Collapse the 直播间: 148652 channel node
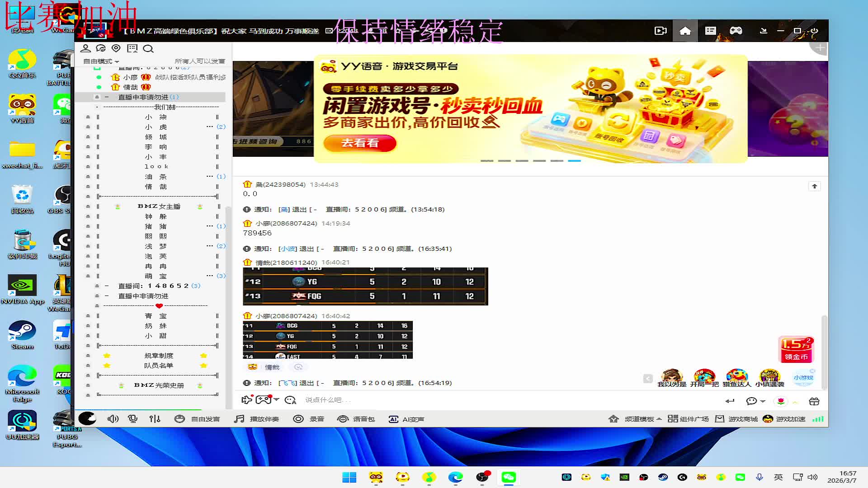This screenshot has height=488, width=868. click(107, 286)
